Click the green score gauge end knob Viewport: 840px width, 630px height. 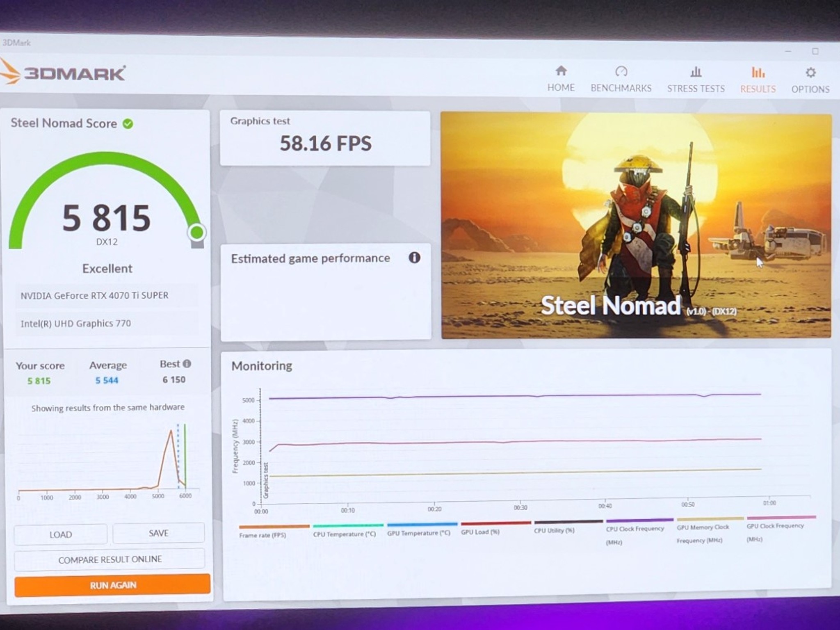click(x=197, y=233)
